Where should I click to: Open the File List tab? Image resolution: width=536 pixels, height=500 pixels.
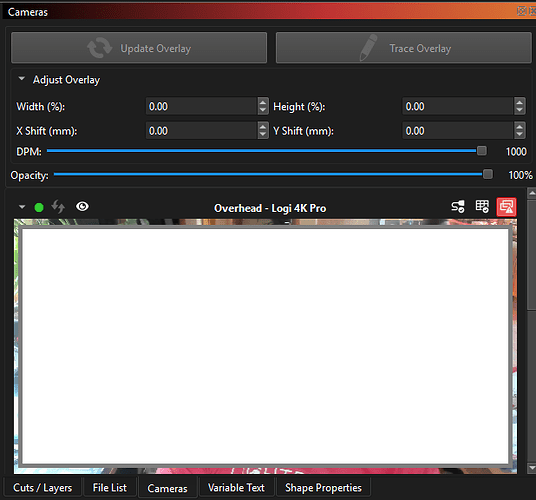[x=109, y=488]
